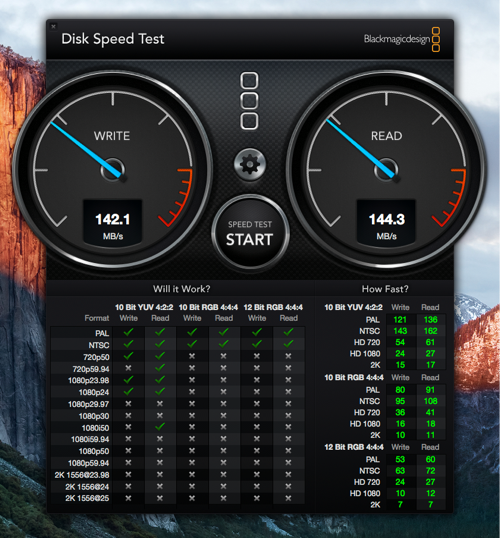Open settings with the gear icon

click(x=250, y=165)
